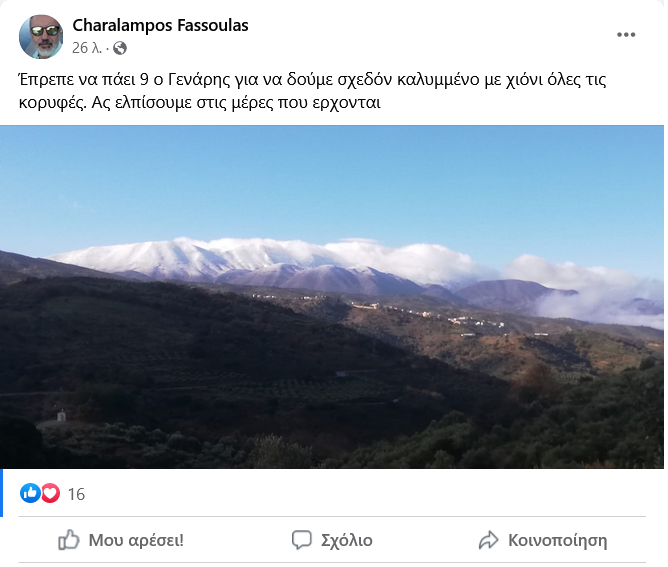
Task: Click the red heart Love reaction icon
Action: click(50, 493)
